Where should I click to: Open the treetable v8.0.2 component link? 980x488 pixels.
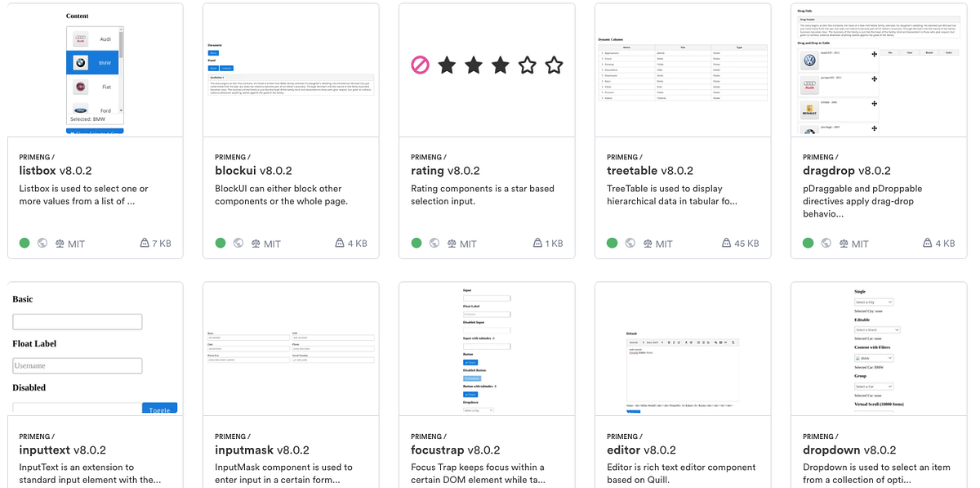coord(650,171)
